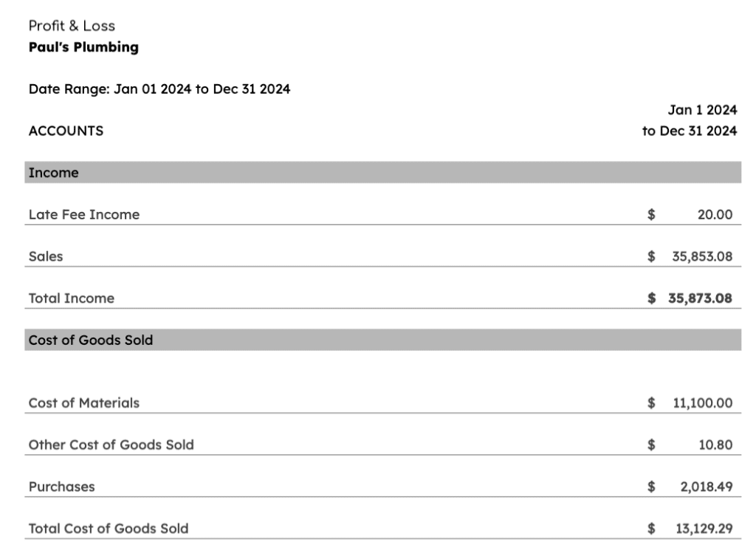Click the ACCOUNTS column header
Screen dimensions: 756x556
pos(66,131)
